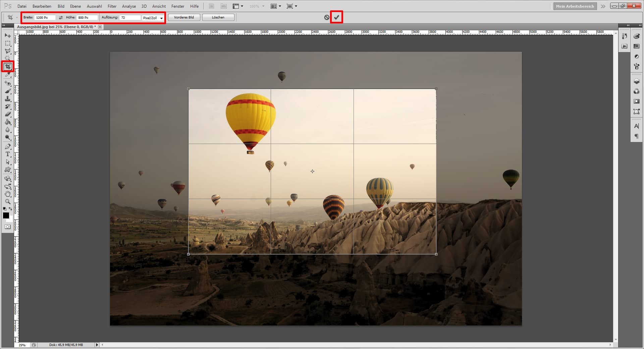
Task: Cancel the crop with the slash icon
Action: [327, 17]
